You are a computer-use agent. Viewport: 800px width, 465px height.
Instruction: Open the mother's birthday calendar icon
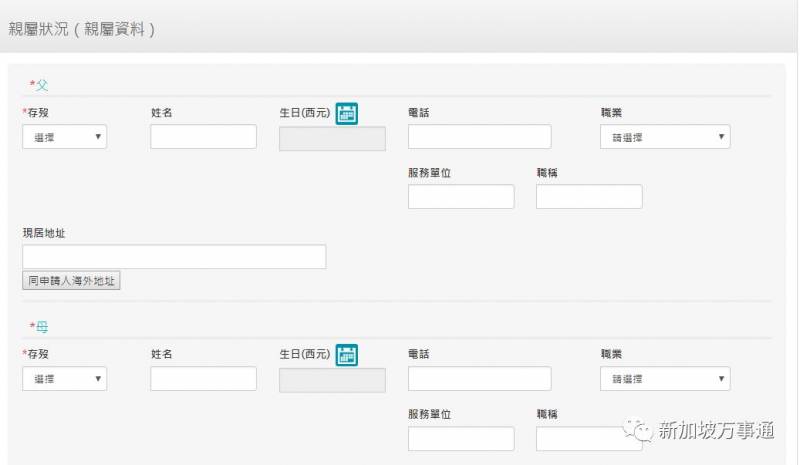347,354
